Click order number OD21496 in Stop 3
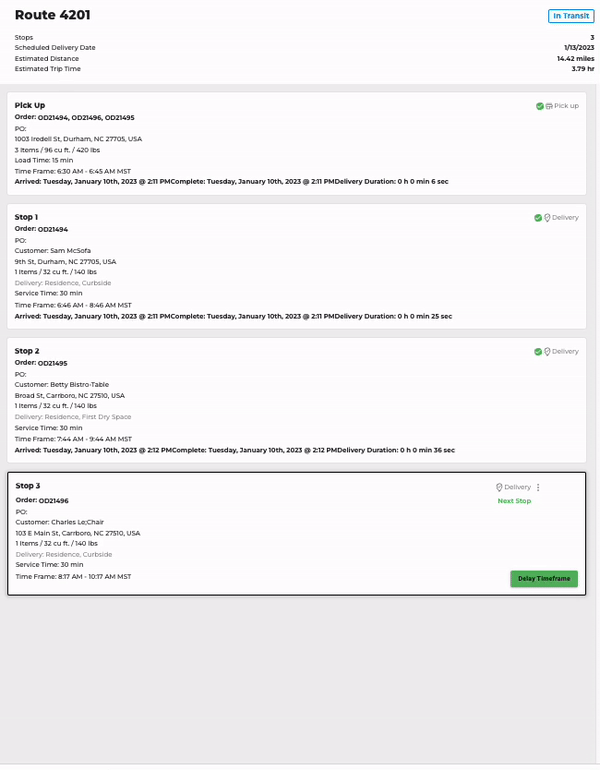Screen dimensions: 600x770 click(54, 501)
